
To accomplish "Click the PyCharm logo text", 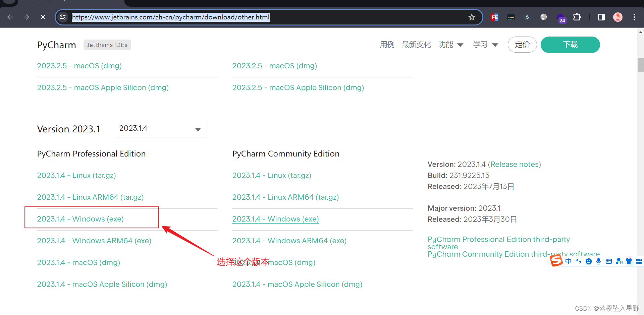I will click(x=57, y=45).
